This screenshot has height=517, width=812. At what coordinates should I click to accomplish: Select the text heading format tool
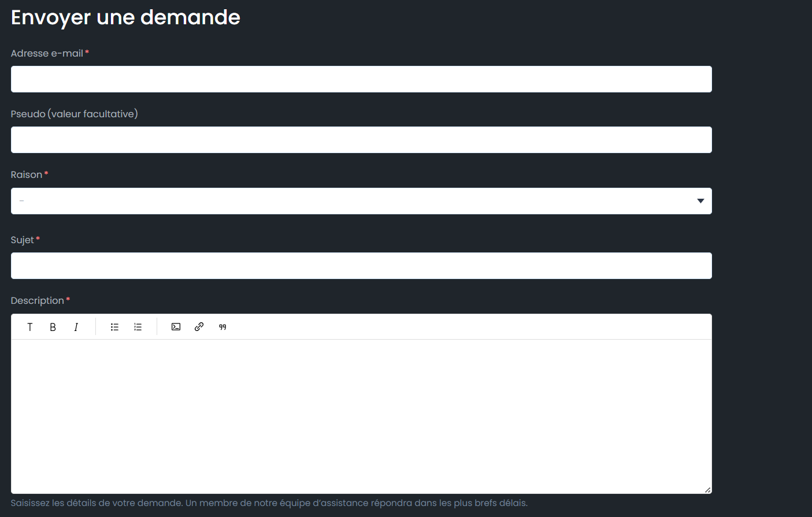tap(30, 327)
